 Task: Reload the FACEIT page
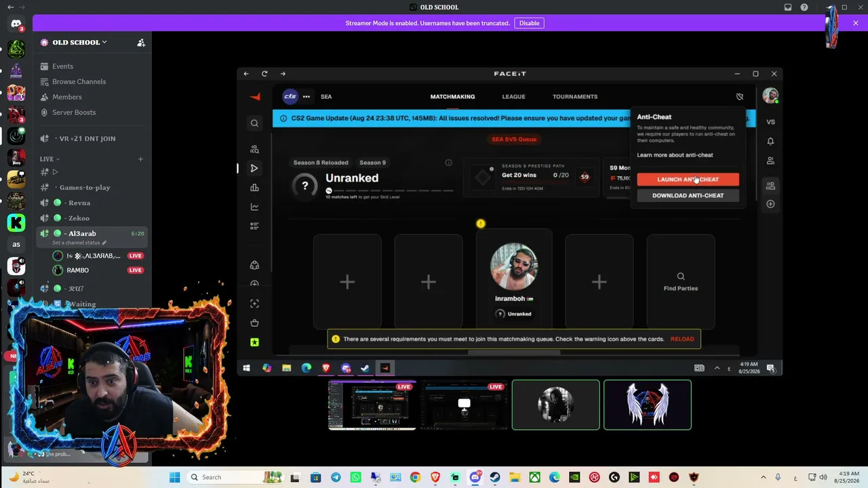[x=264, y=73]
